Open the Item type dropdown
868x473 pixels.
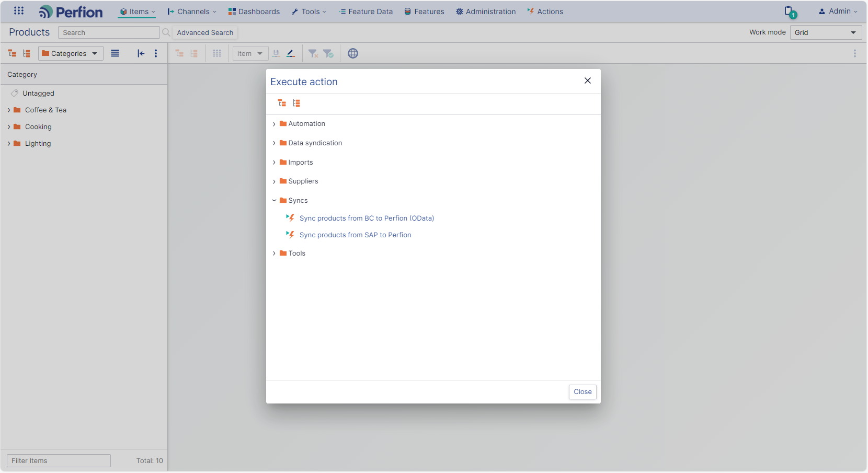250,53
